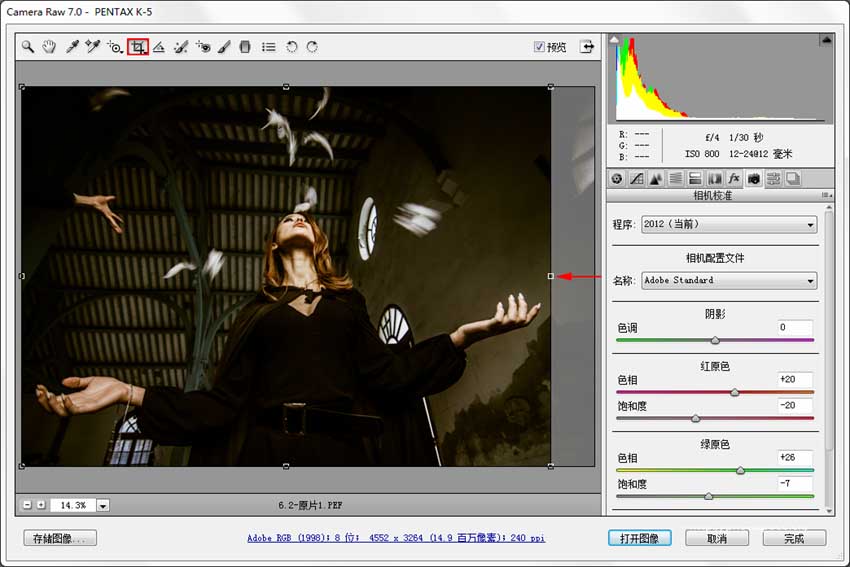Select the White Balance eyedropper tool
The height and width of the screenshot is (567, 850).
pyautogui.click(x=72, y=47)
